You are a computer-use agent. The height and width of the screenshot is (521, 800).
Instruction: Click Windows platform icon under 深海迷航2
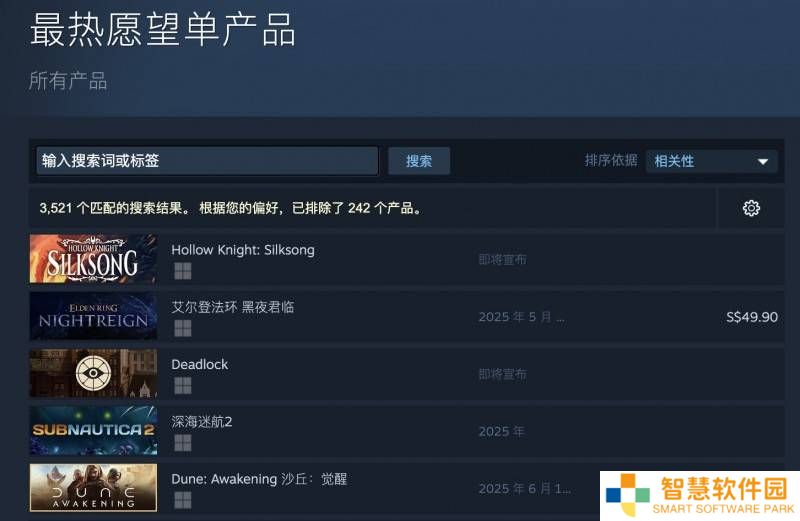[x=183, y=442]
